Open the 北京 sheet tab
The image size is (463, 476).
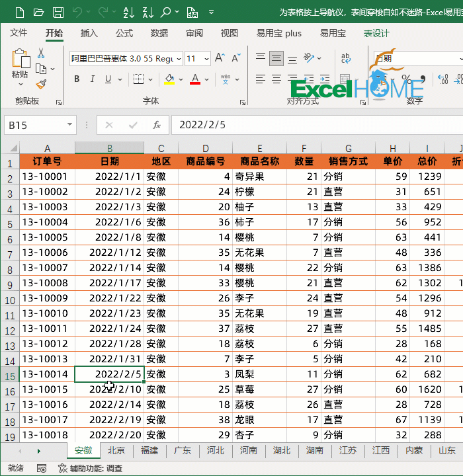(116, 450)
